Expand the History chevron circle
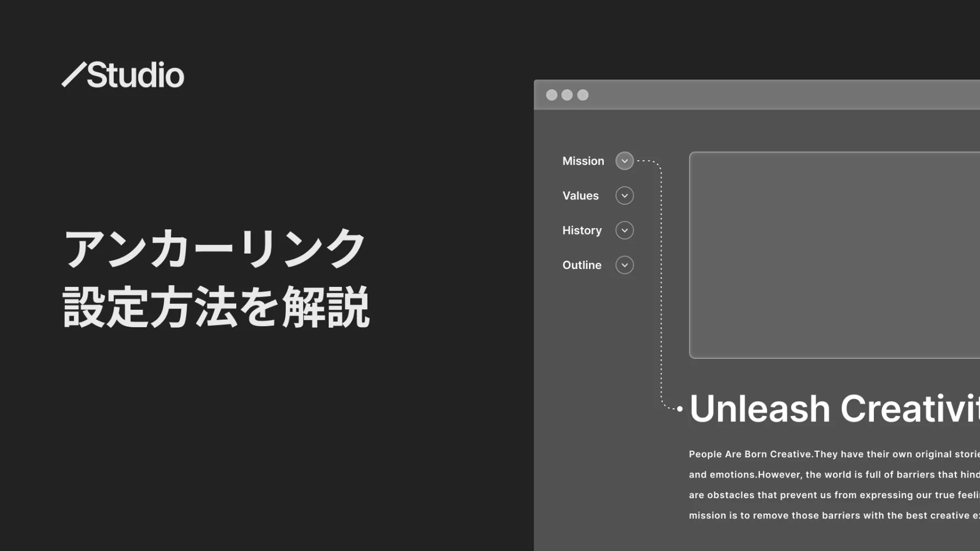Screen dimensions: 980x551 [624, 230]
